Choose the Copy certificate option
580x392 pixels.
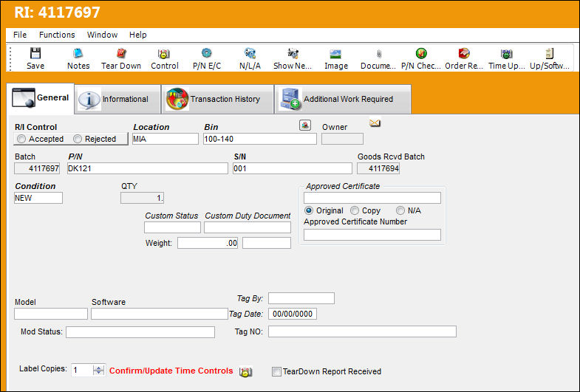pyautogui.click(x=355, y=210)
